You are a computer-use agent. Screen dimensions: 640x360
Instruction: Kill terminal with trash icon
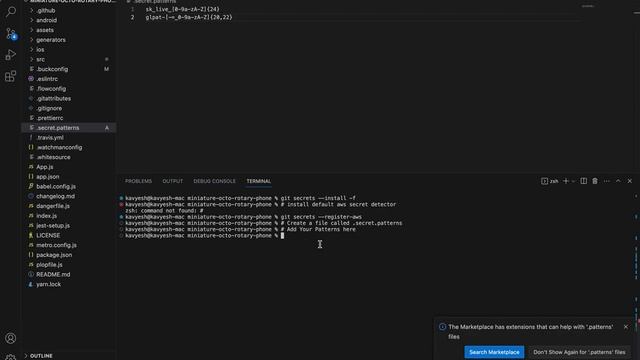click(x=595, y=181)
